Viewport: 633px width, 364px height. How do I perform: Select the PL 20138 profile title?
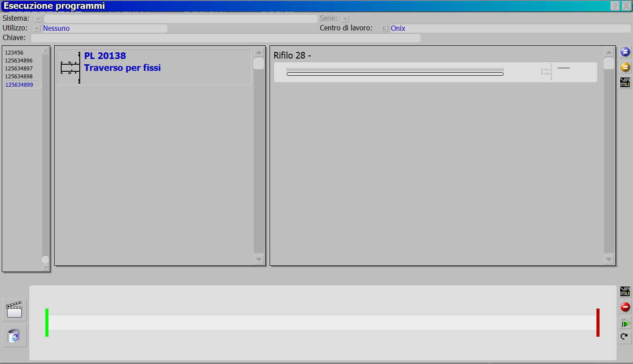(105, 55)
